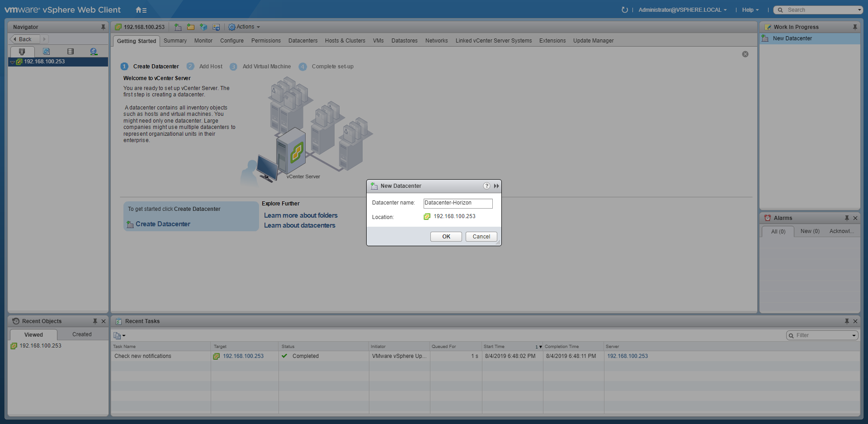This screenshot has width=868, height=424.
Task: Switch to the Hosts & Clusters tab
Action: [x=344, y=41]
